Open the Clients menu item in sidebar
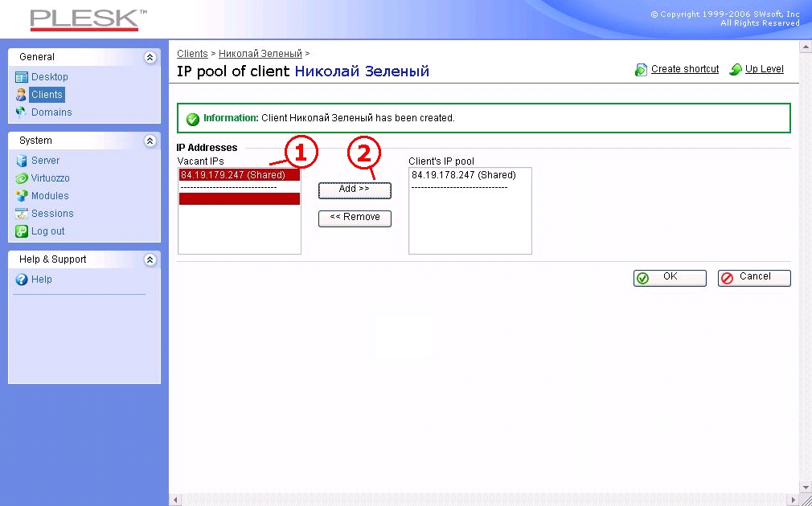 47,95
